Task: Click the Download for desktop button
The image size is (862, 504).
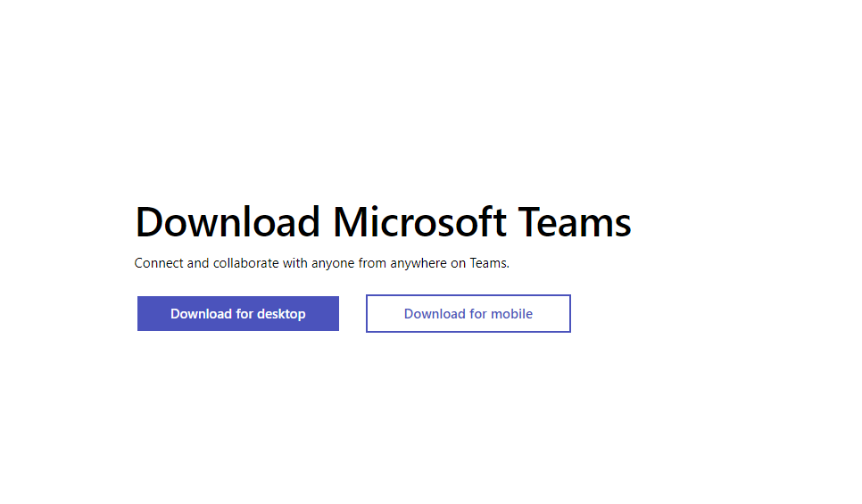Action: (x=238, y=313)
